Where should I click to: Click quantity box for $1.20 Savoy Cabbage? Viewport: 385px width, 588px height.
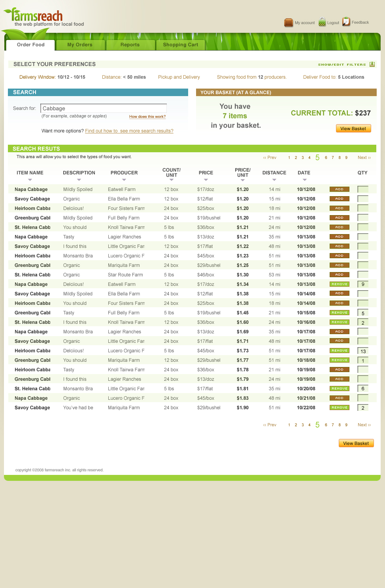(362, 199)
